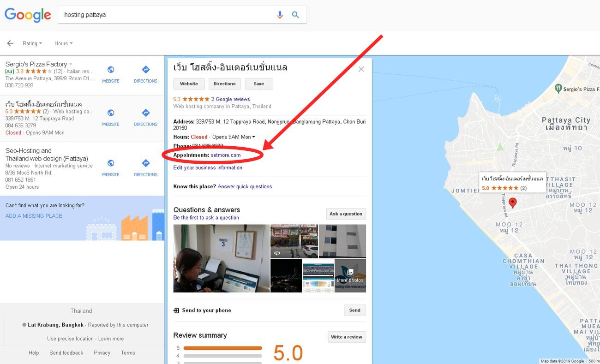Click the map info label with 5.0 rating

pyautogui.click(x=512, y=183)
